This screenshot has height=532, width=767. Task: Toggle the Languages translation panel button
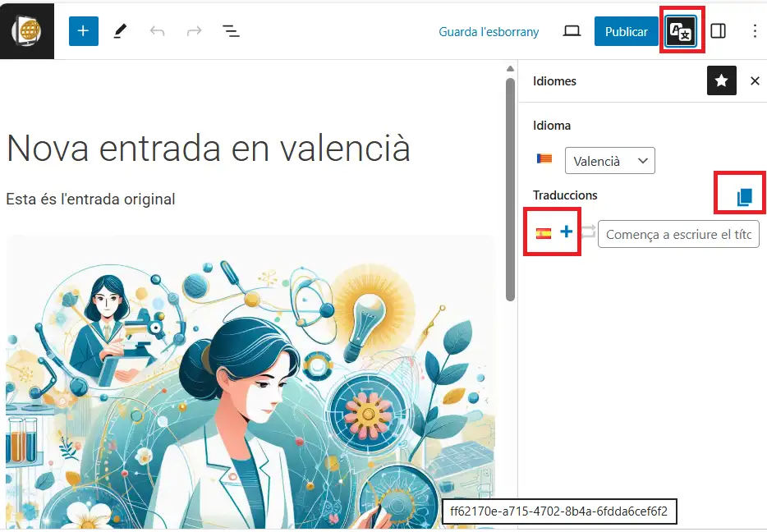pos(681,32)
